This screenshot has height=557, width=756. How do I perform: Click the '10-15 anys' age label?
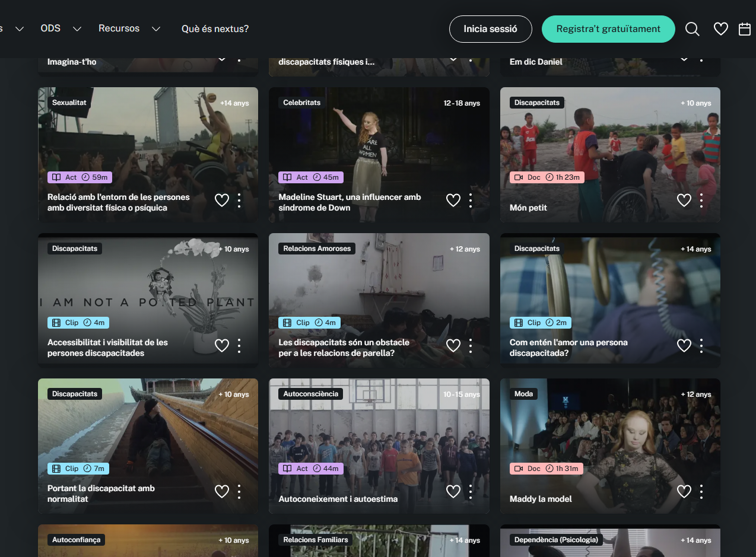click(462, 394)
